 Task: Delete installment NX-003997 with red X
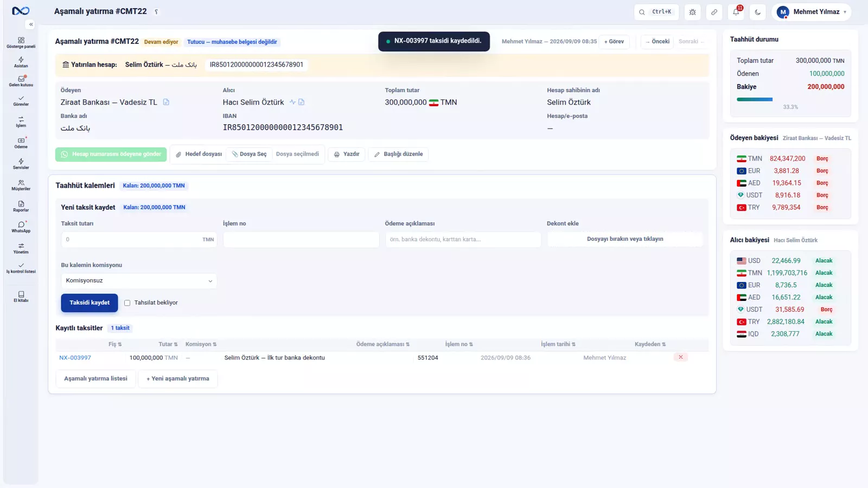680,357
